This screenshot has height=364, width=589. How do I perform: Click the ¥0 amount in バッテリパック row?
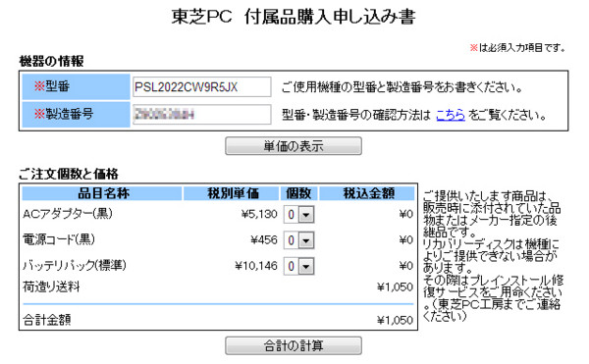pyautogui.click(x=406, y=266)
